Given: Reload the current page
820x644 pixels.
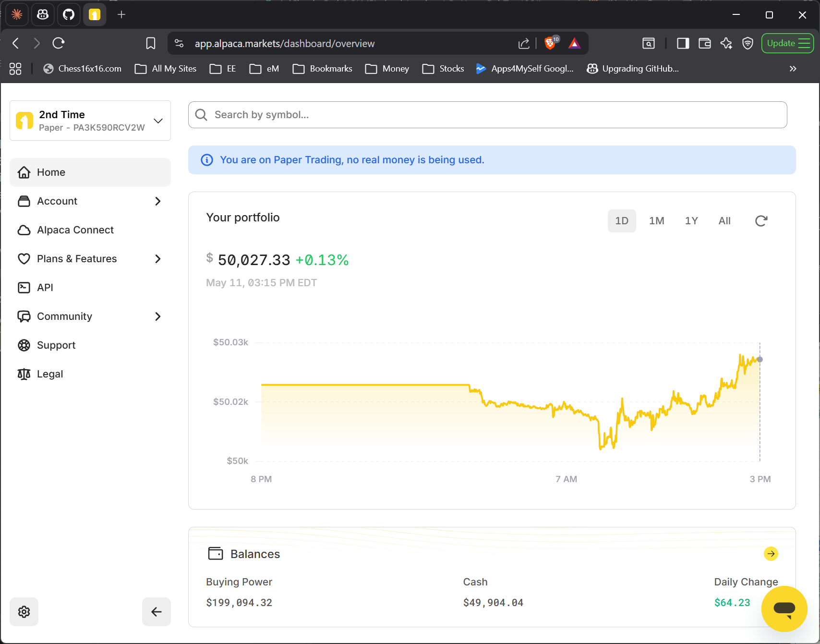Looking at the screenshot, I should [x=59, y=43].
